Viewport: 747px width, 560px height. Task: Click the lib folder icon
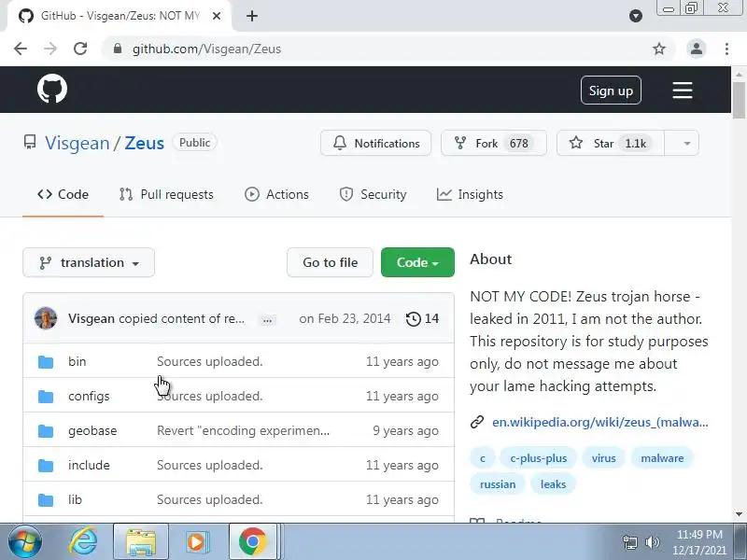[x=46, y=500]
